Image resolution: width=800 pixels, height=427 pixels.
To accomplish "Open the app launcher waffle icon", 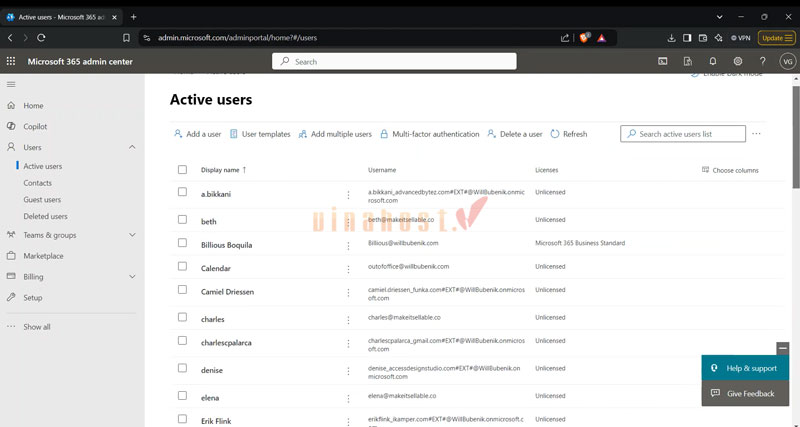I will [11, 61].
